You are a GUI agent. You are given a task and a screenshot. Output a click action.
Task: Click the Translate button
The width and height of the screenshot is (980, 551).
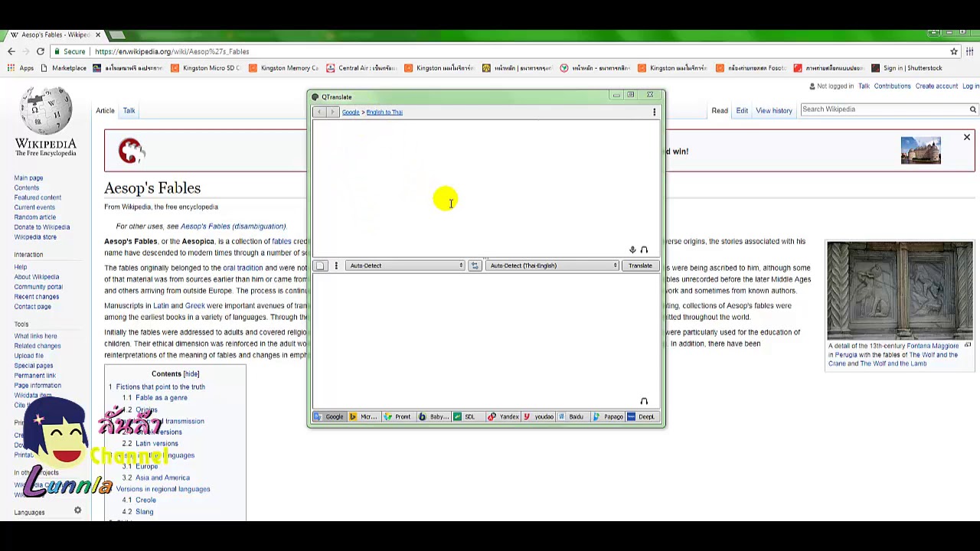640,266
